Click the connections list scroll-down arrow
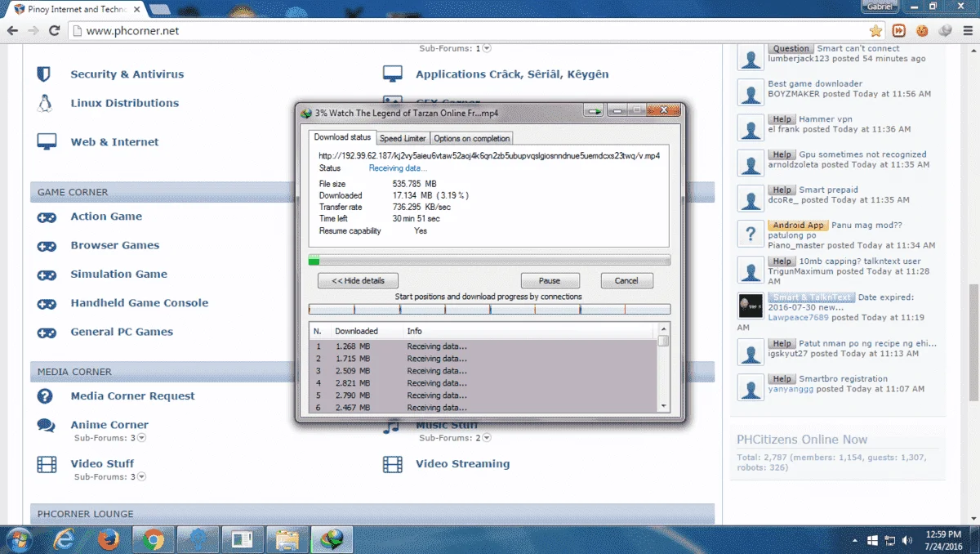 pos(663,406)
